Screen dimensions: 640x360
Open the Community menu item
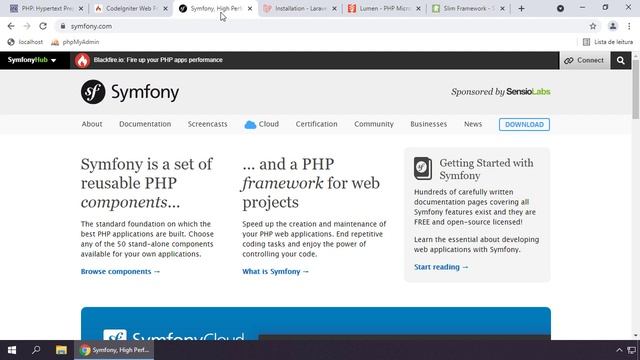coord(374,124)
